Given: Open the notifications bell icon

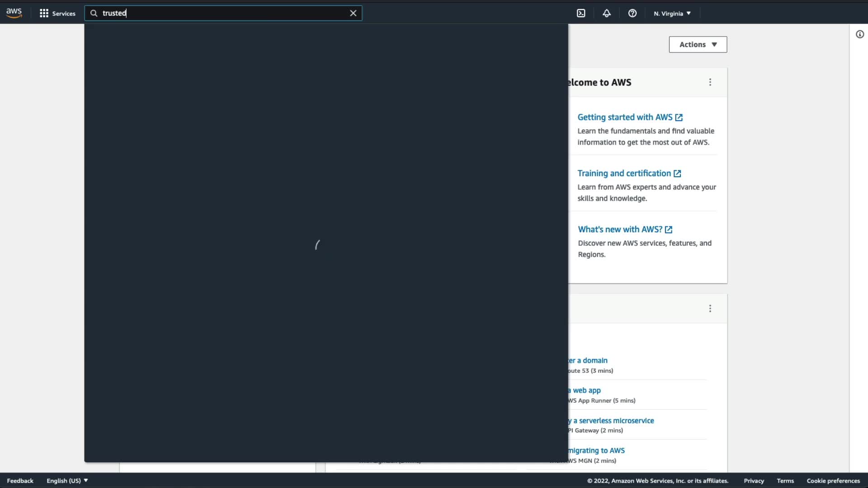Looking at the screenshot, I should click(x=607, y=14).
